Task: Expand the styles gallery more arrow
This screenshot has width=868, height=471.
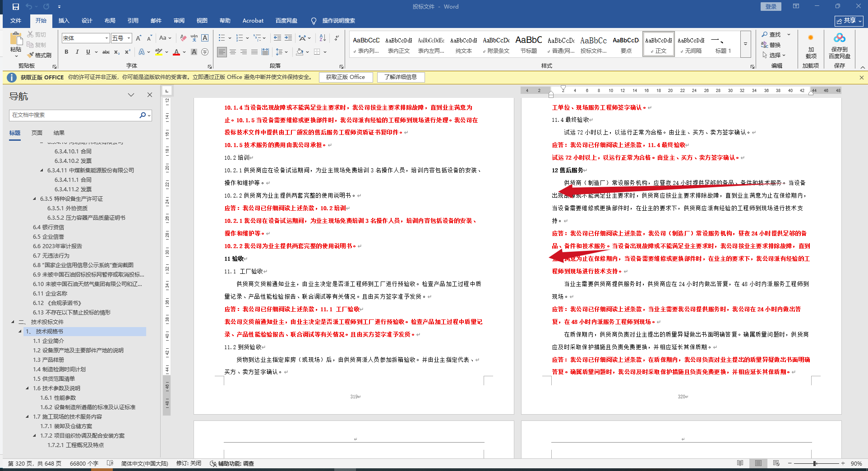Action: pos(745,44)
